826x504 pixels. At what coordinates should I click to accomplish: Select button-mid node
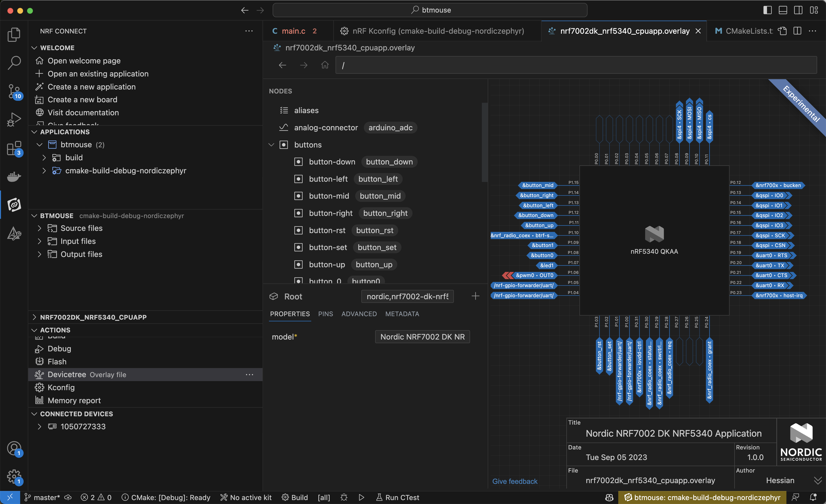tap(329, 196)
